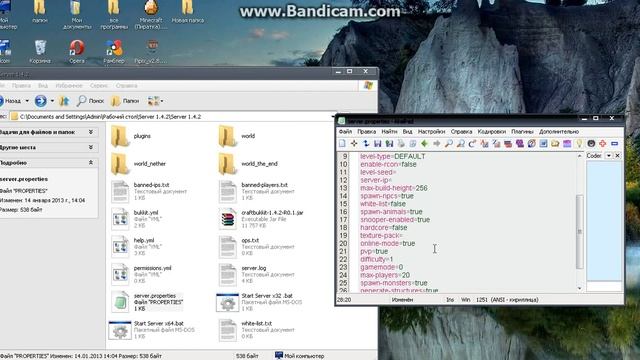Click the first magnifier Find icon in AkelPad
Viewport: 640px width, 360px height.
(x=449, y=144)
